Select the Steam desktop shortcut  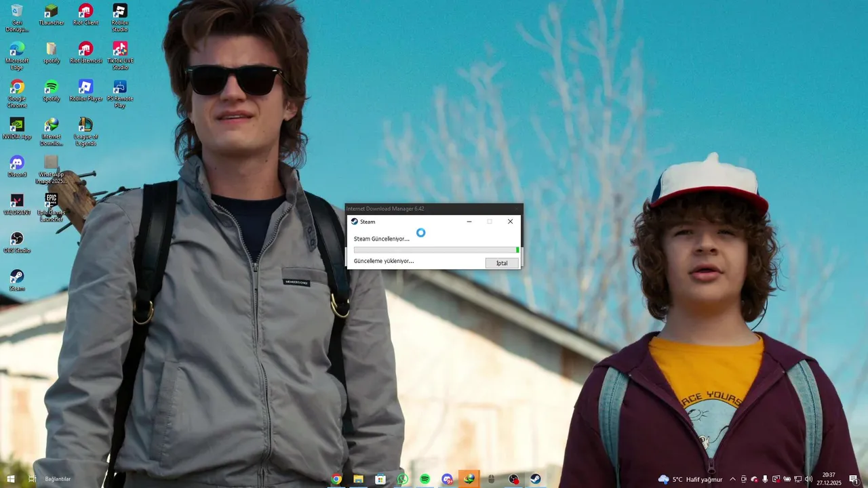pyautogui.click(x=17, y=281)
